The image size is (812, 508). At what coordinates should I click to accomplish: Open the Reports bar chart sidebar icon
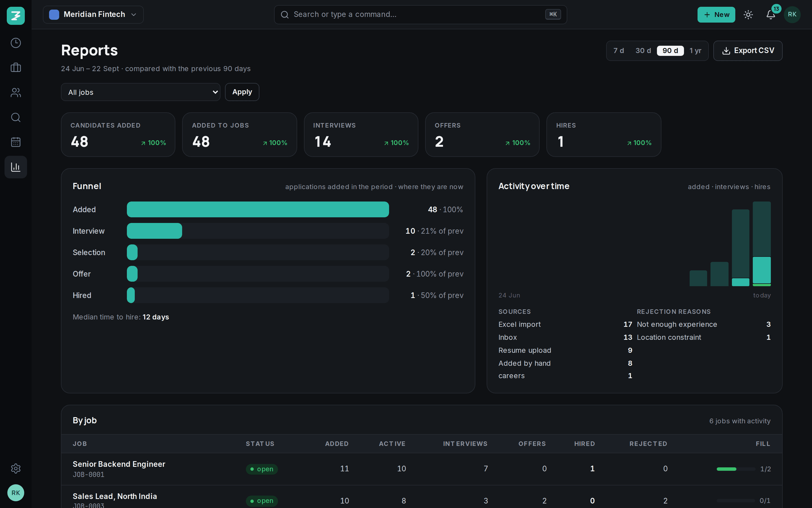click(x=16, y=167)
